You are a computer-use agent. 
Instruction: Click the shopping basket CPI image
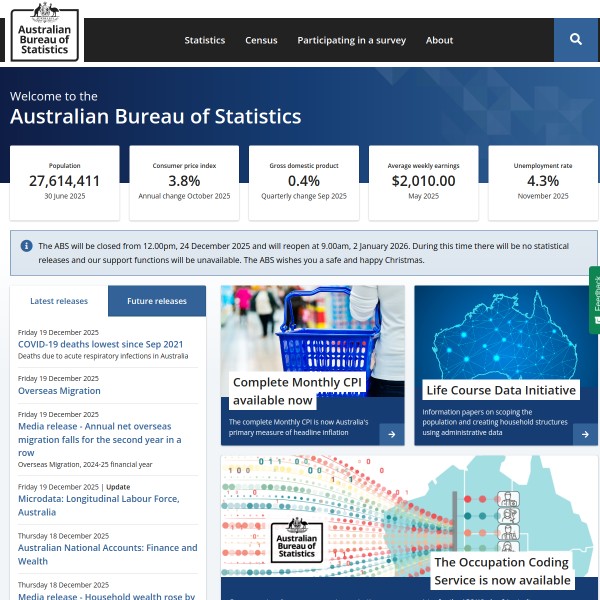[312, 330]
